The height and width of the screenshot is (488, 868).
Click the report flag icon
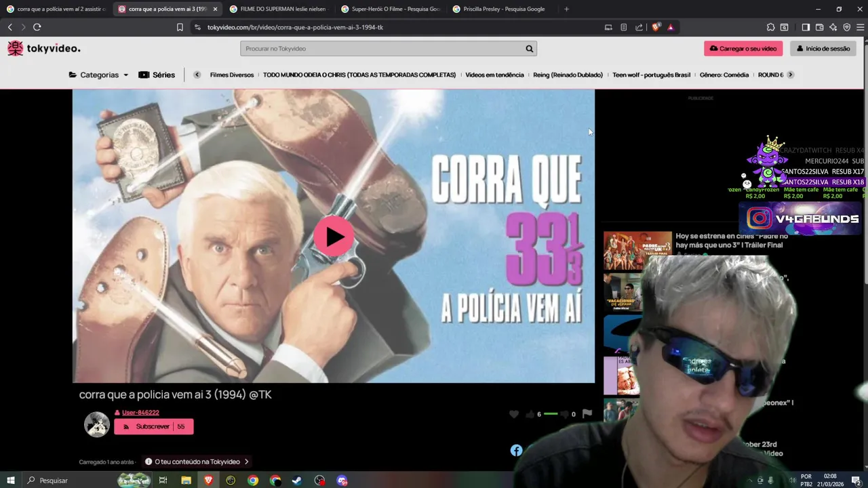(587, 413)
